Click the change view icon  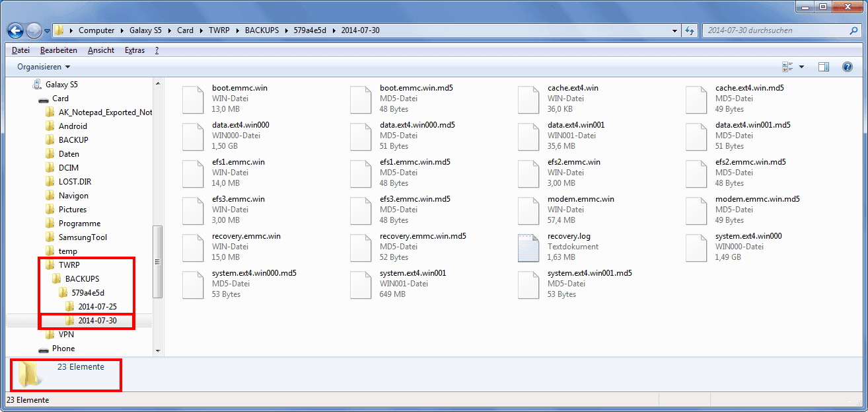(x=787, y=67)
